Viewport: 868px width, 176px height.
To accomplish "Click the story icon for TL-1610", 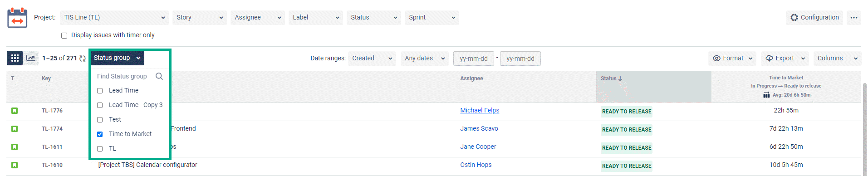I will (15, 165).
